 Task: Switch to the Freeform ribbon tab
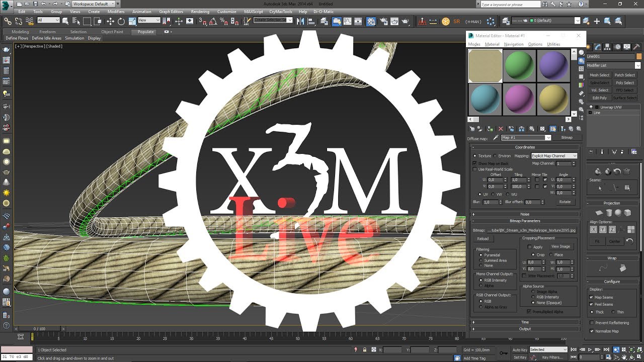pos(48,32)
